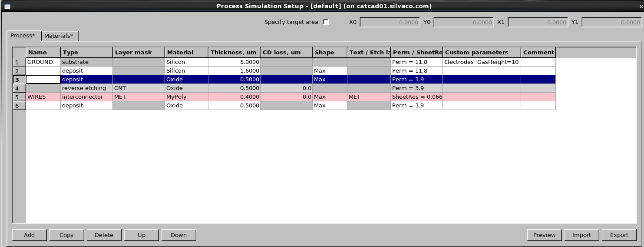644x247 pixels.
Task: Open the window menu icon in title bar
Action: pyautogui.click(x=7, y=6)
